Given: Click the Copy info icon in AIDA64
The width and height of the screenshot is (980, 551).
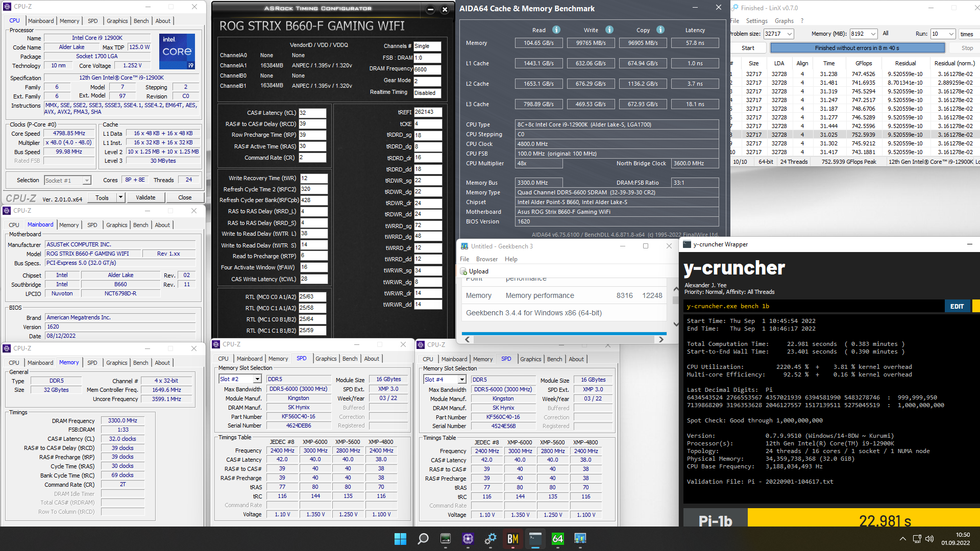Looking at the screenshot, I should 660,30.
